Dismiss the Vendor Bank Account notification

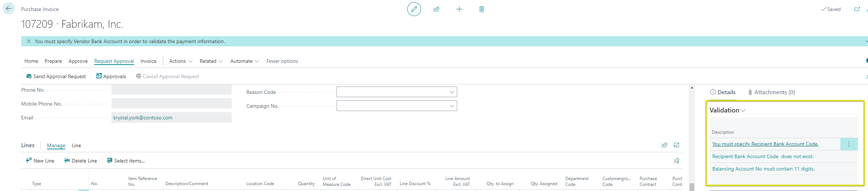29,41
